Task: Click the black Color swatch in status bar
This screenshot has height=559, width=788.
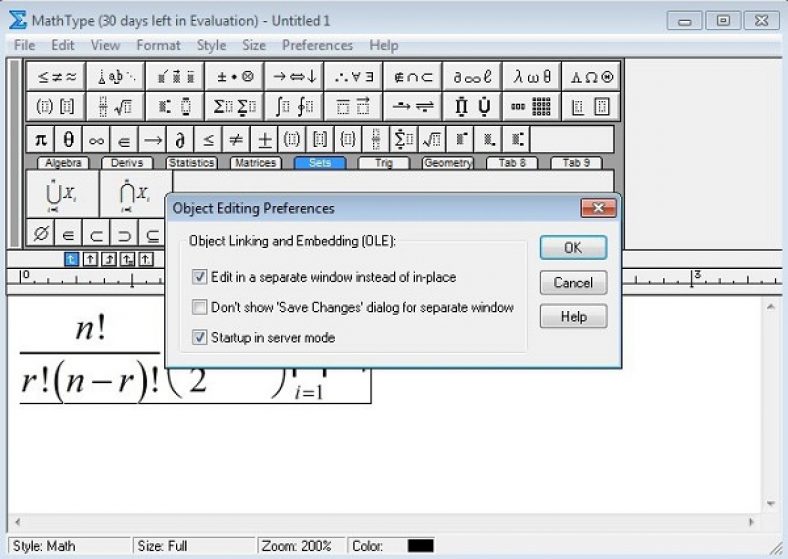Action: 421,545
